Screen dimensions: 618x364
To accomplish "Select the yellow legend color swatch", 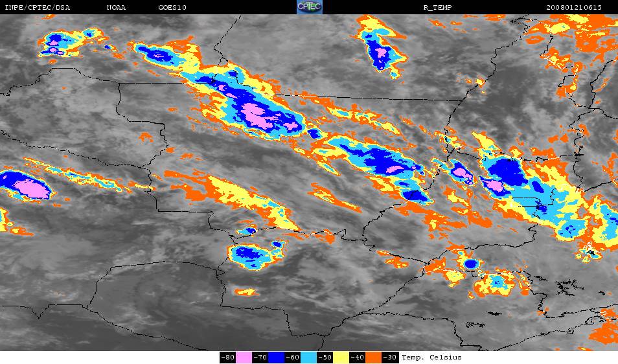I will click(x=341, y=358).
